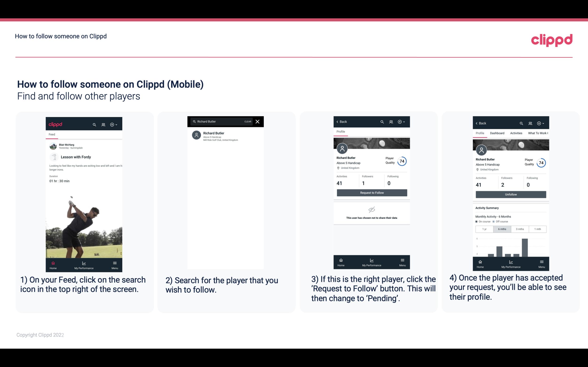
Task: Select the 3 months activity filter option
Action: pos(520,229)
